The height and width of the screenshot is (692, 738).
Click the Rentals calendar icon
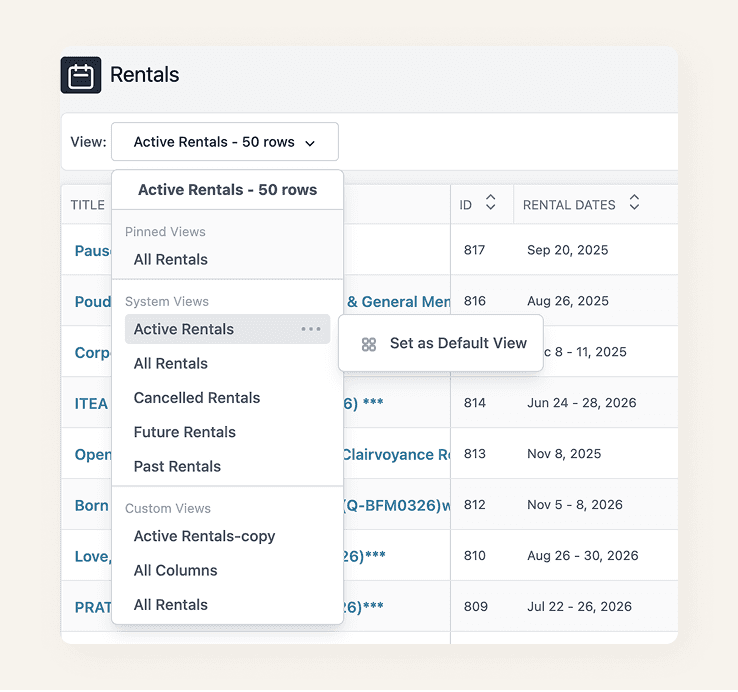pos(81,75)
